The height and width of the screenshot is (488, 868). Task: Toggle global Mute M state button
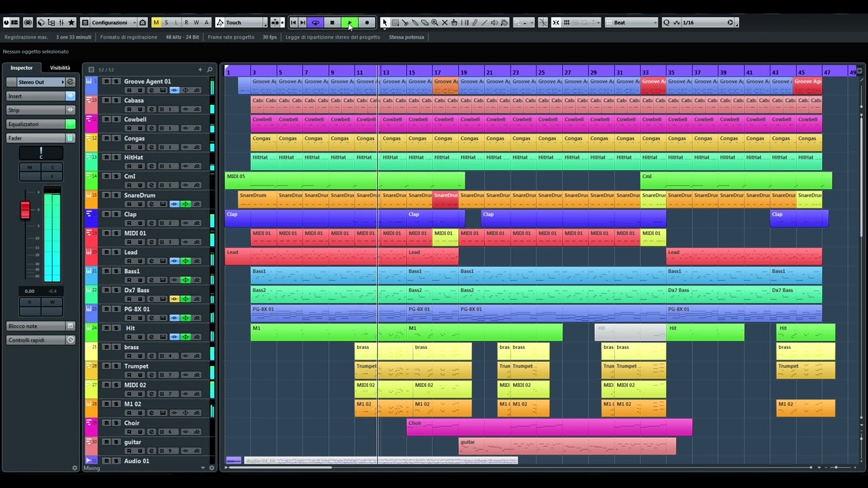(x=157, y=22)
